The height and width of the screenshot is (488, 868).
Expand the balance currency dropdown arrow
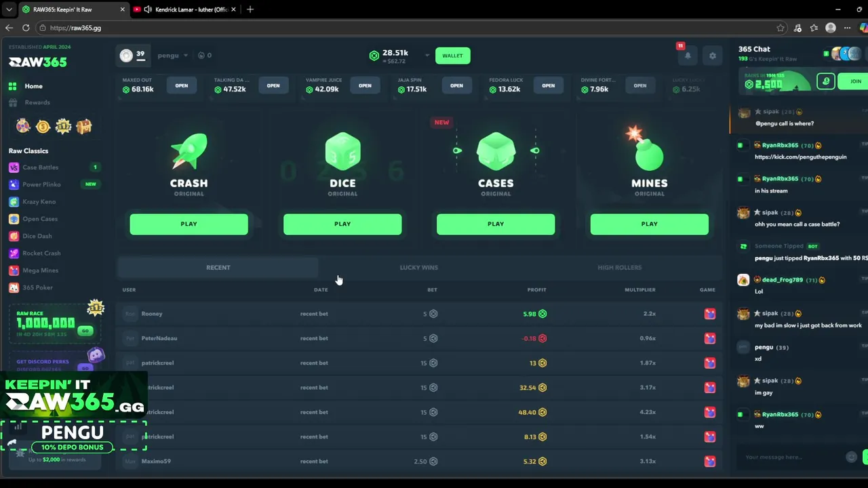[x=427, y=56]
